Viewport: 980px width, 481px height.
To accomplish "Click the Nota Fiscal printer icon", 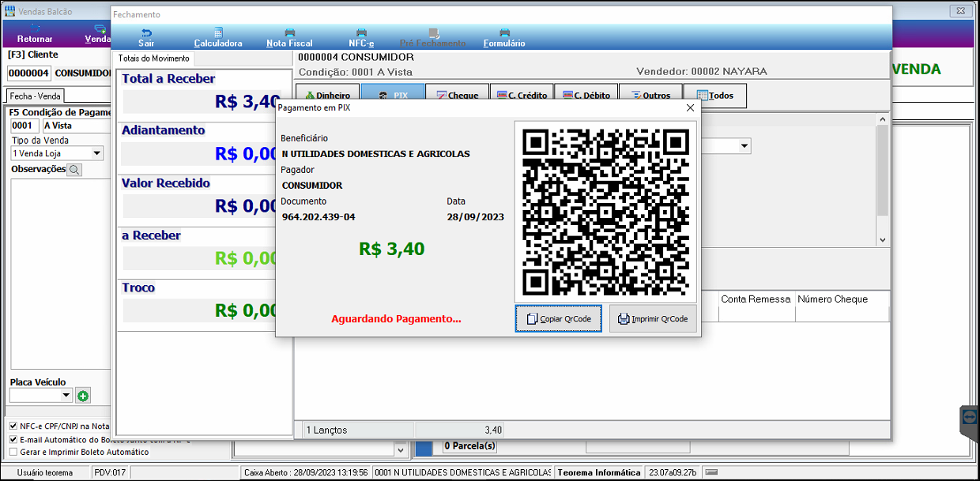I will (289, 33).
